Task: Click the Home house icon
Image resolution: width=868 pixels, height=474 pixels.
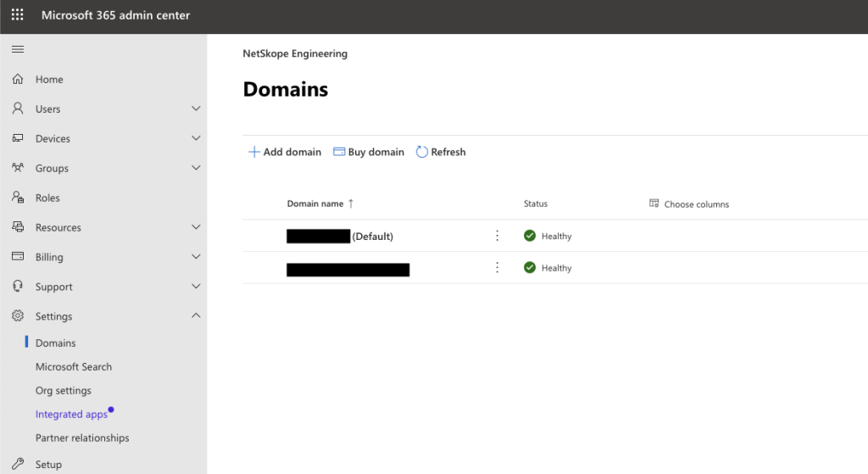Action: click(x=18, y=79)
